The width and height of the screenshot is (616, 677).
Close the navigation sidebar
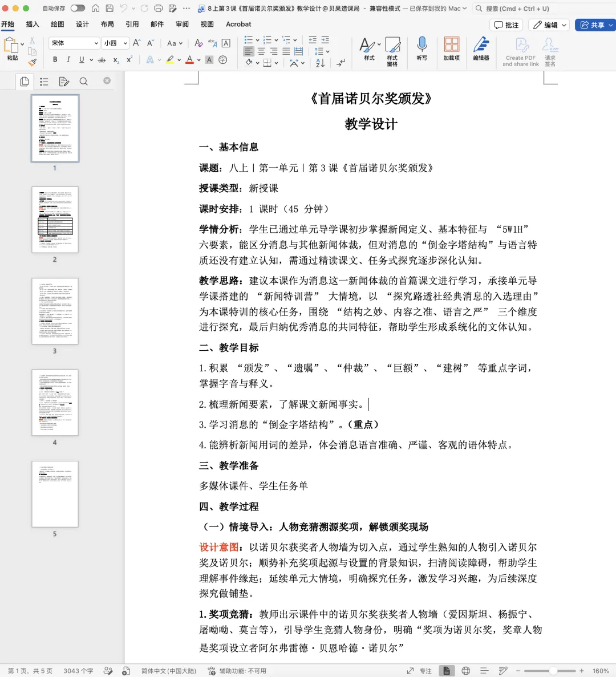click(x=107, y=80)
